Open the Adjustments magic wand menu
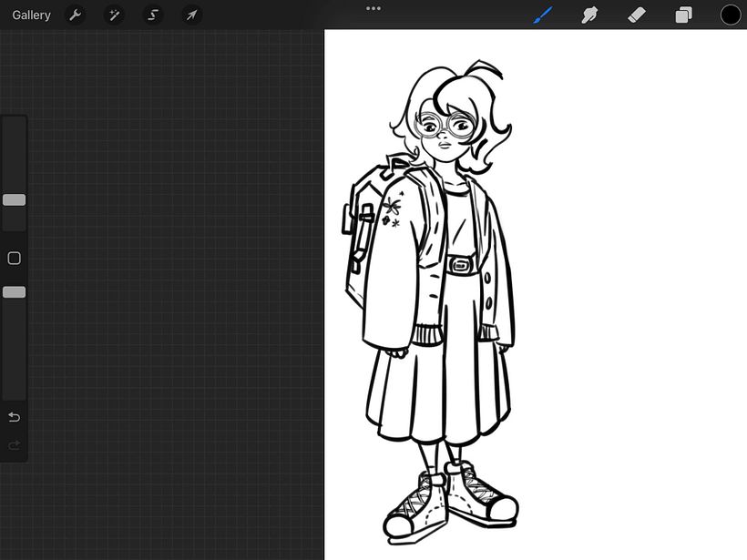The image size is (747, 560). click(x=114, y=15)
